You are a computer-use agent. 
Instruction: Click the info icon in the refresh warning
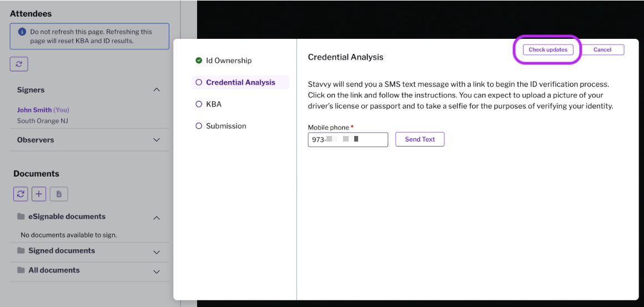point(23,32)
